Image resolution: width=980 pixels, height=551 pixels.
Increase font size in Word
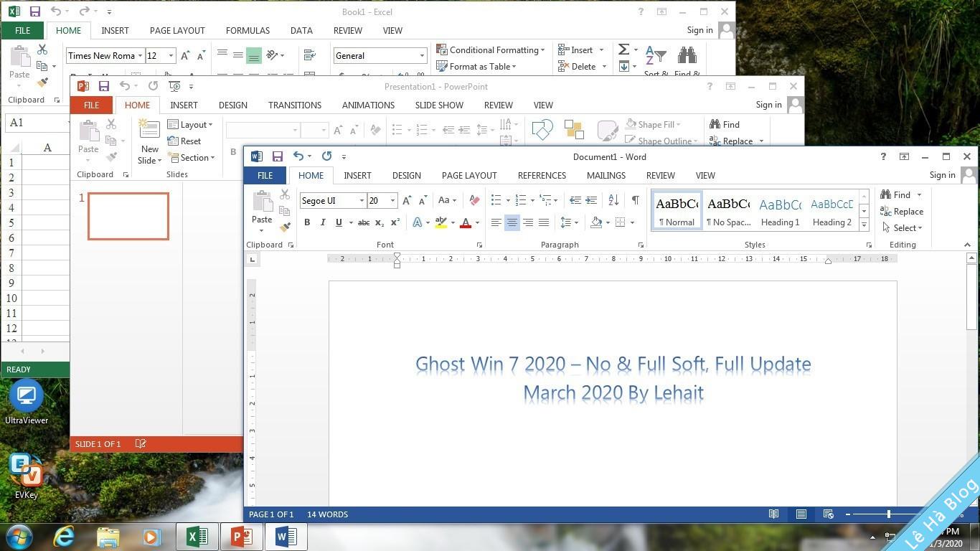pos(407,200)
